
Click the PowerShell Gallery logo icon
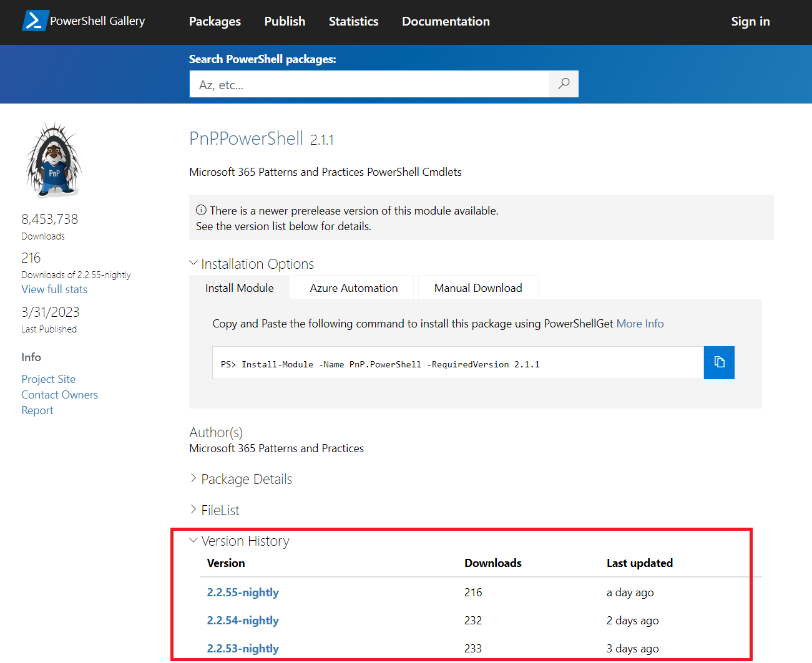(35, 21)
